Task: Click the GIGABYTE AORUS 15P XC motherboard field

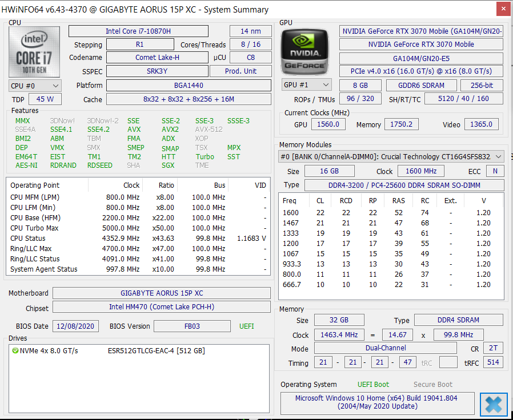Action: 162,293
